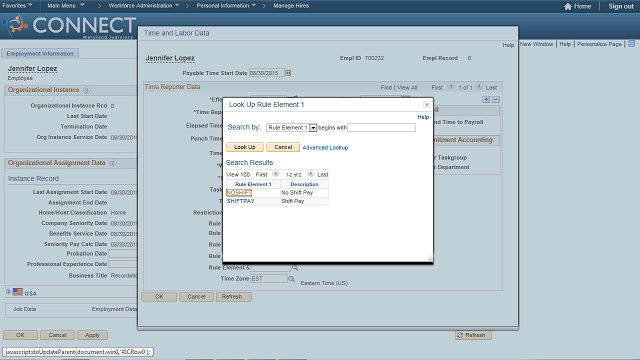Sort by Rule Element 1 column header
Screen dimensions: 640x360
click(253, 184)
